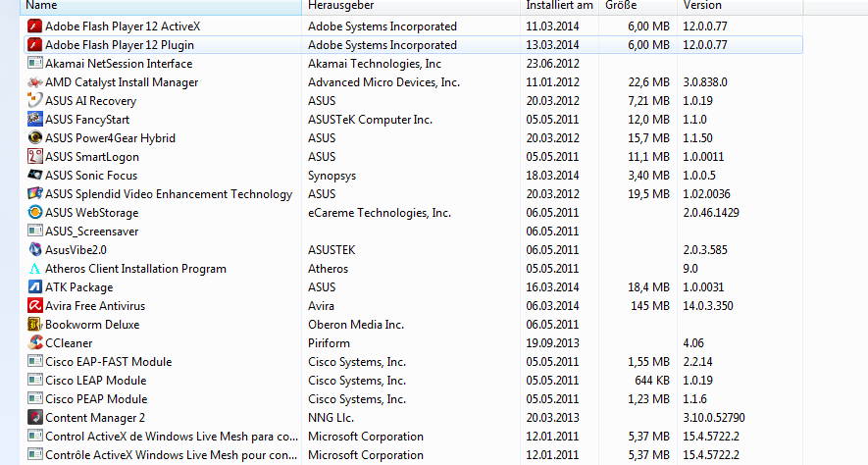Sort the list by the Name column header
Screen dimensions: 868x465
pyautogui.click(x=161, y=7)
